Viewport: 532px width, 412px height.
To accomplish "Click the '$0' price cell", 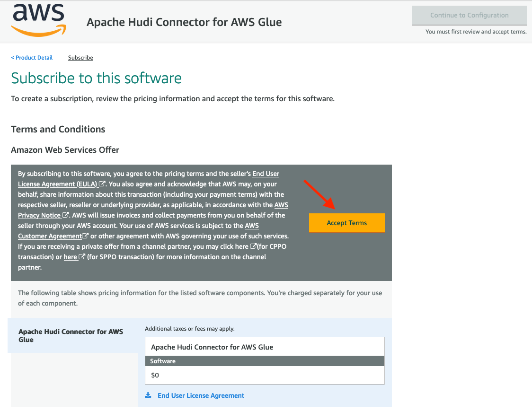I will coord(265,375).
